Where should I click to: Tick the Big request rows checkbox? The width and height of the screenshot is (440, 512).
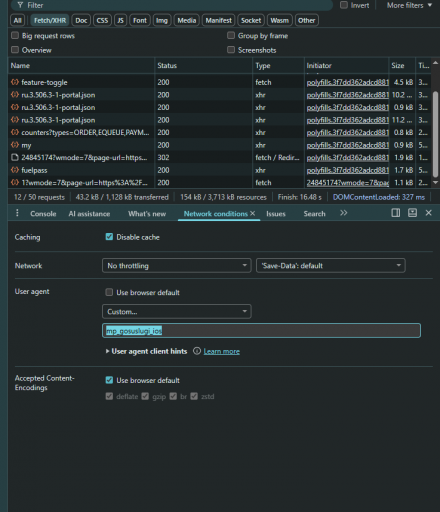pyautogui.click(x=15, y=35)
